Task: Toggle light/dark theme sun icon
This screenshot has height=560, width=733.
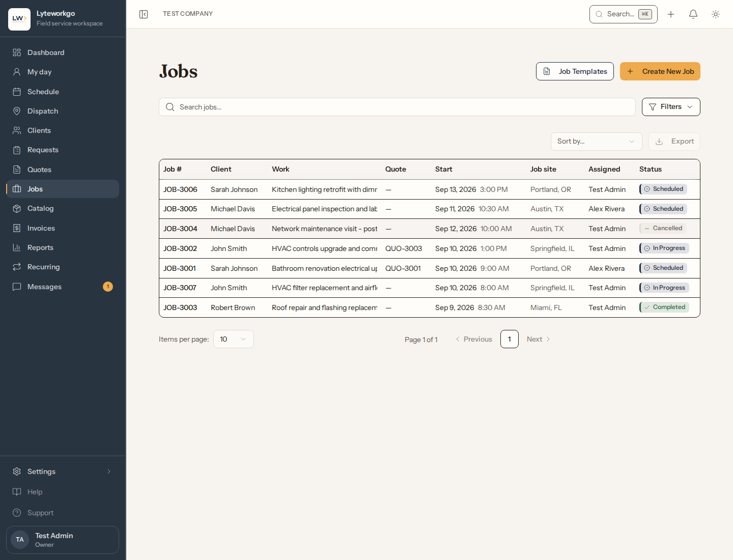Action: 716,14
